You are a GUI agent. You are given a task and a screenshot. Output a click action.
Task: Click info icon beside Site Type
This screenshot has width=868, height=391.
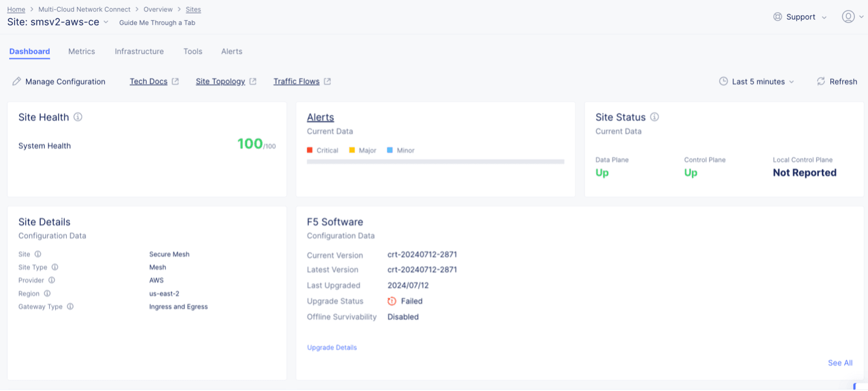click(x=55, y=267)
